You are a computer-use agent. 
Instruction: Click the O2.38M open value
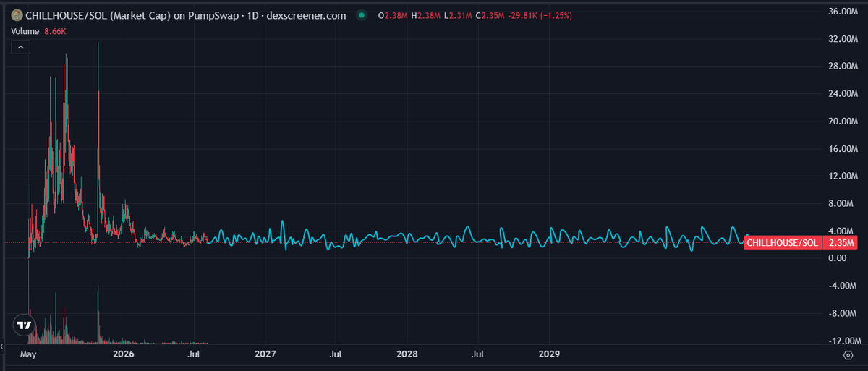point(393,16)
